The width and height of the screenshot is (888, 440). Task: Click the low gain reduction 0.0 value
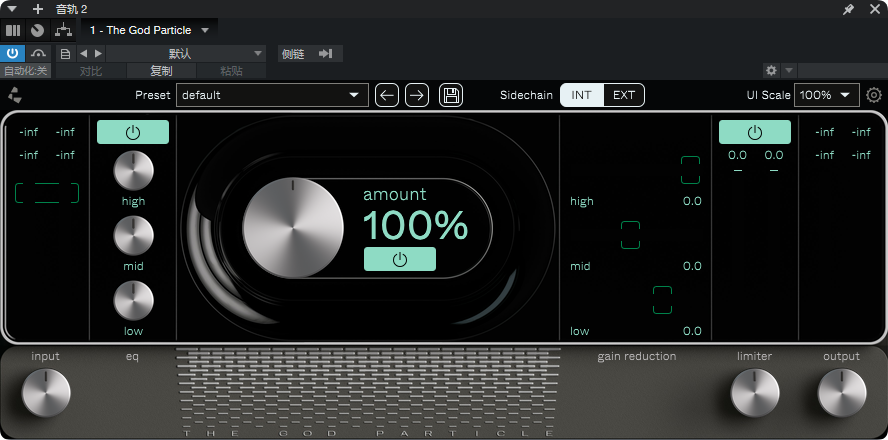[x=692, y=331]
